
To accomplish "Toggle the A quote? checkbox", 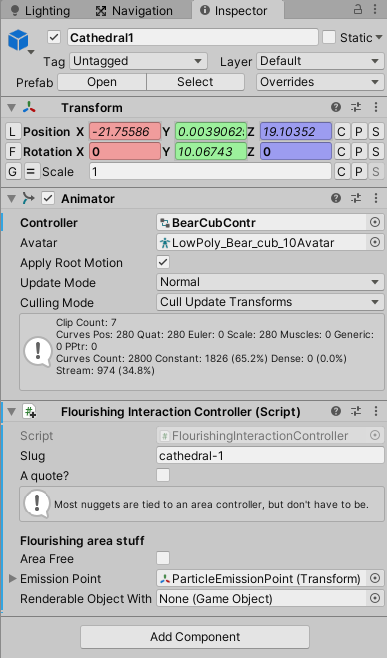I will pos(163,475).
